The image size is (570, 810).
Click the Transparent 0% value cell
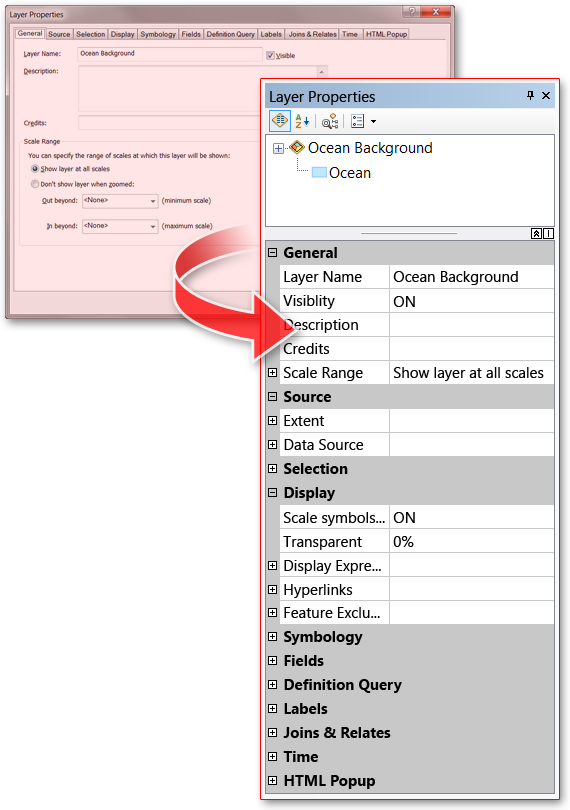point(471,541)
